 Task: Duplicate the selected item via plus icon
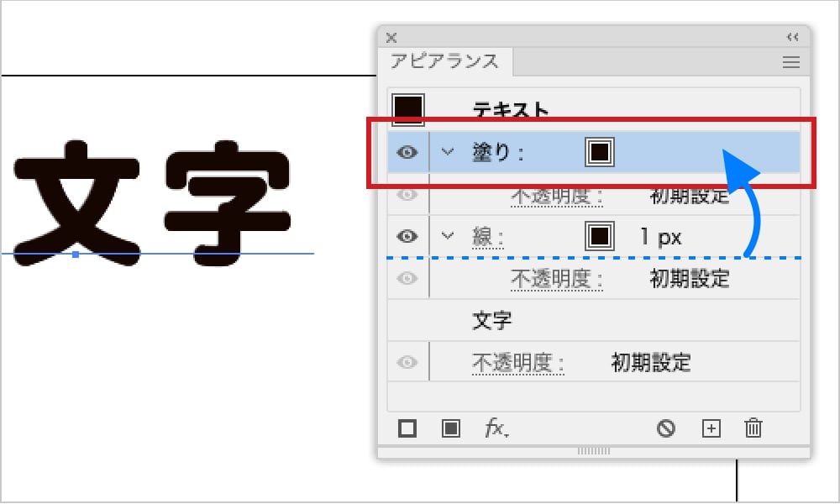pos(711,428)
